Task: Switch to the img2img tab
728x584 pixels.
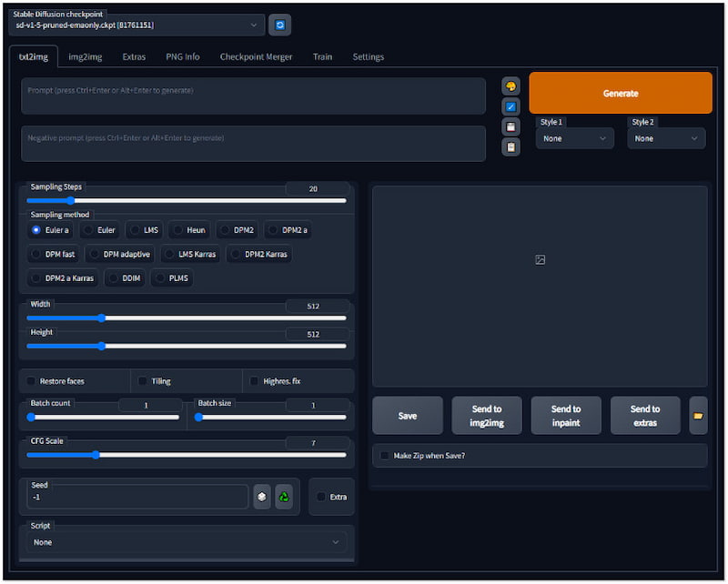Action: pyautogui.click(x=86, y=56)
